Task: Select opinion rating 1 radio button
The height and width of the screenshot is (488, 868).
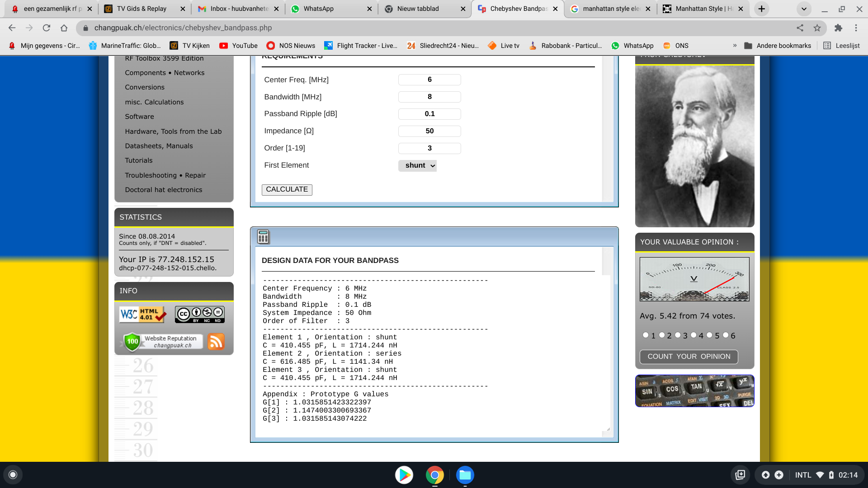Action: coord(646,335)
